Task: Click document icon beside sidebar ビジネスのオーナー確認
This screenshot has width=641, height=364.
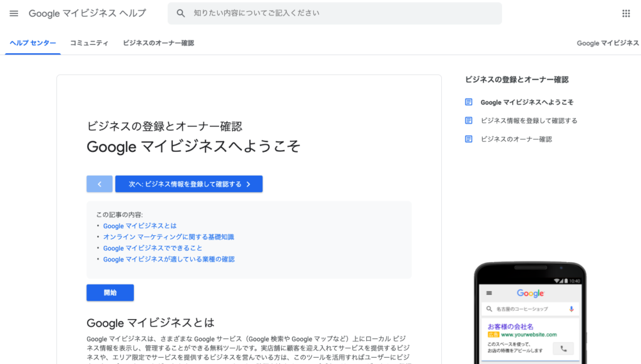Action: coord(468,139)
